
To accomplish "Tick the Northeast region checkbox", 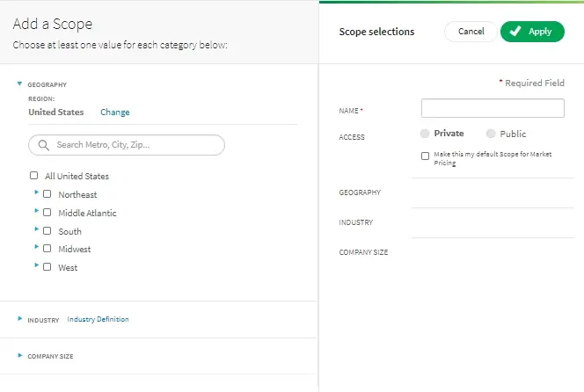I will (47, 194).
